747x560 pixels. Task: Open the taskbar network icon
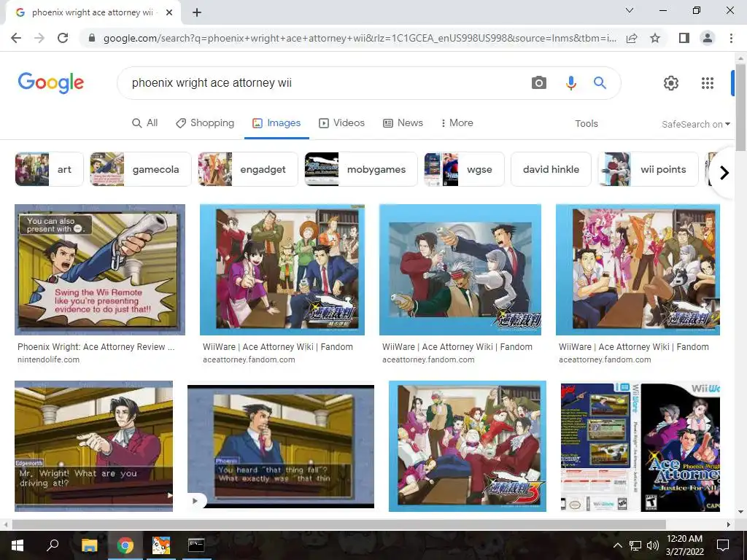tap(635, 545)
